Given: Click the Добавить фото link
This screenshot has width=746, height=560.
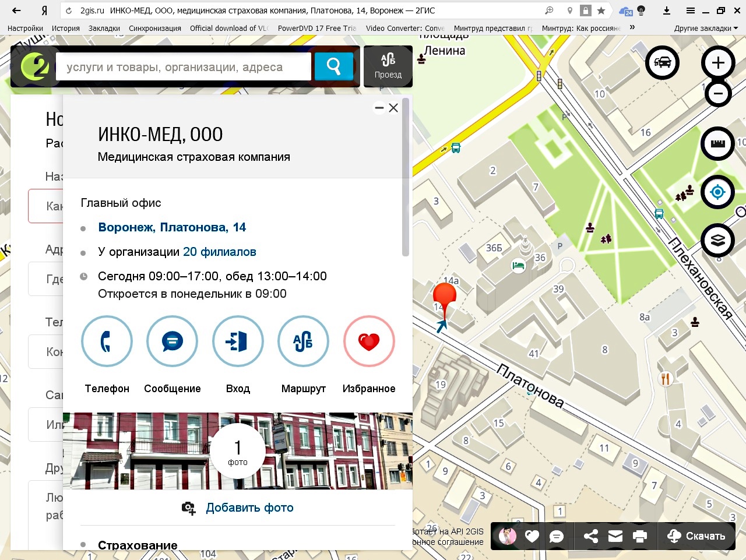Looking at the screenshot, I should coord(249,508).
